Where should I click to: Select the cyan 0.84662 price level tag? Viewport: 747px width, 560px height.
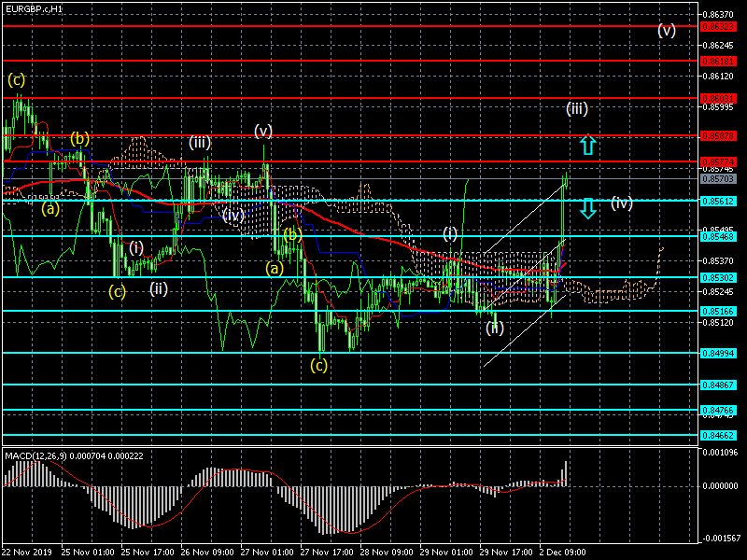click(x=721, y=435)
